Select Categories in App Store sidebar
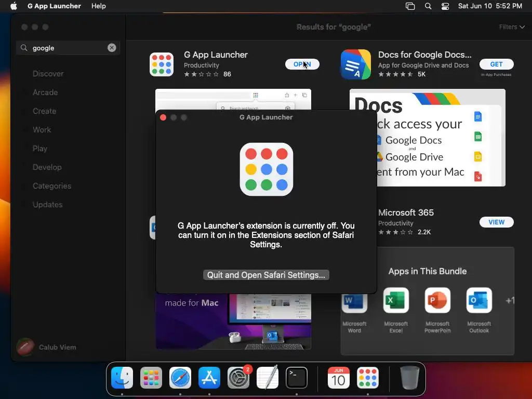 point(52,186)
